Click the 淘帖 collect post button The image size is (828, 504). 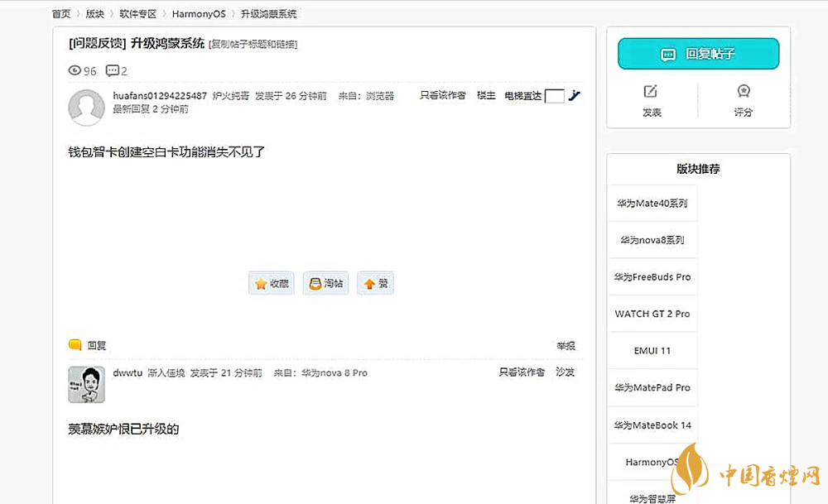coord(325,283)
